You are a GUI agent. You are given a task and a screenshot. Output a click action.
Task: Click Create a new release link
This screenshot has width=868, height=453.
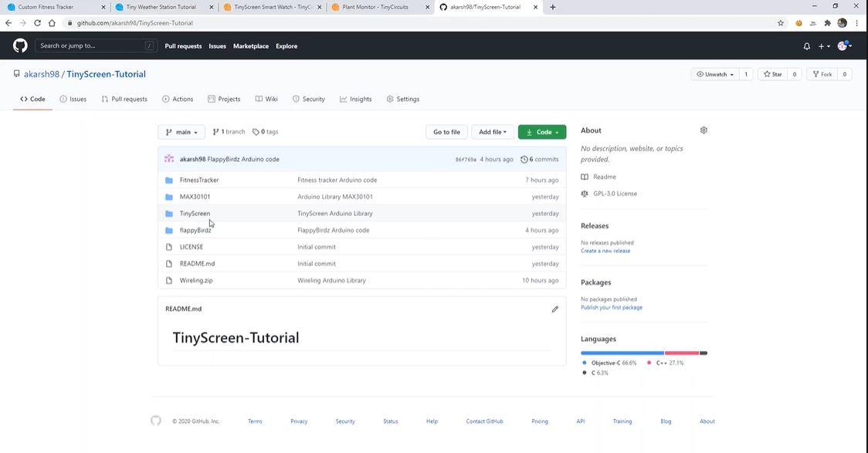coord(605,251)
